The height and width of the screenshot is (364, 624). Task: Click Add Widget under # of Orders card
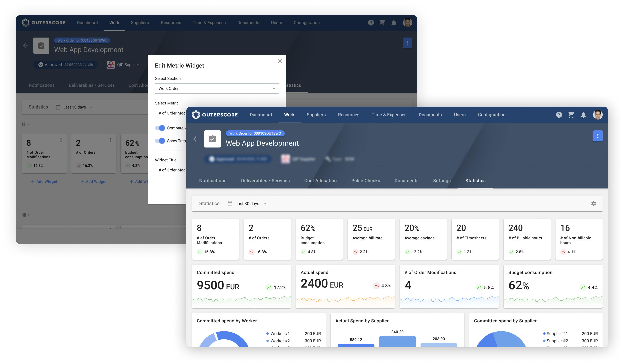pyautogui.click(x=93, y=182)
